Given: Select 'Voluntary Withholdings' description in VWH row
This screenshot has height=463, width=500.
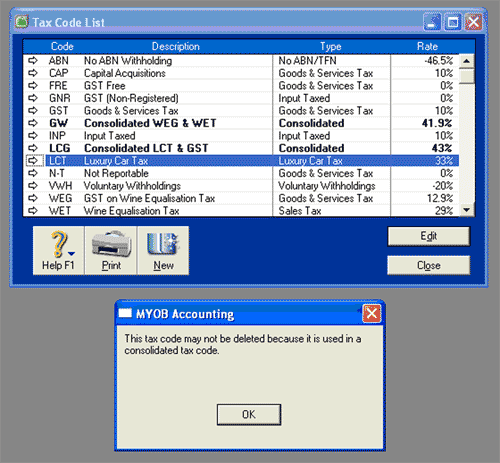Looking at the screenshot, I should click(x=132, y=186).
